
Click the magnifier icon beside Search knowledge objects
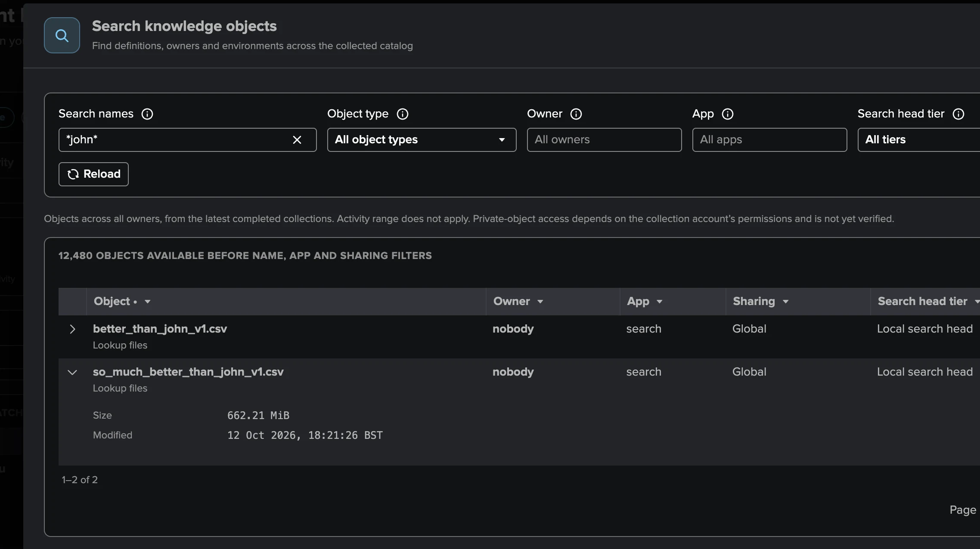[x=62, y=35]
